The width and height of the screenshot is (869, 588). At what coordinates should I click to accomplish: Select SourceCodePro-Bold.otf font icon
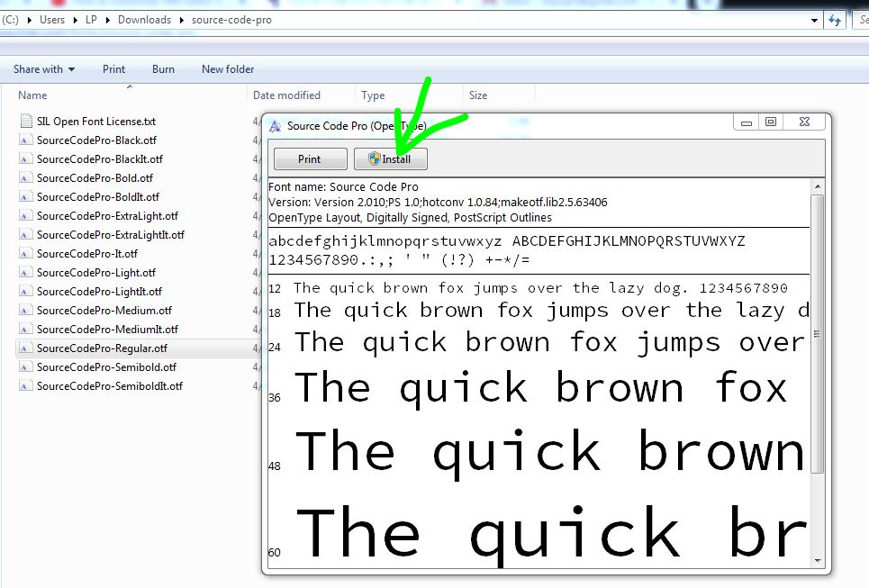coord(24,178)
